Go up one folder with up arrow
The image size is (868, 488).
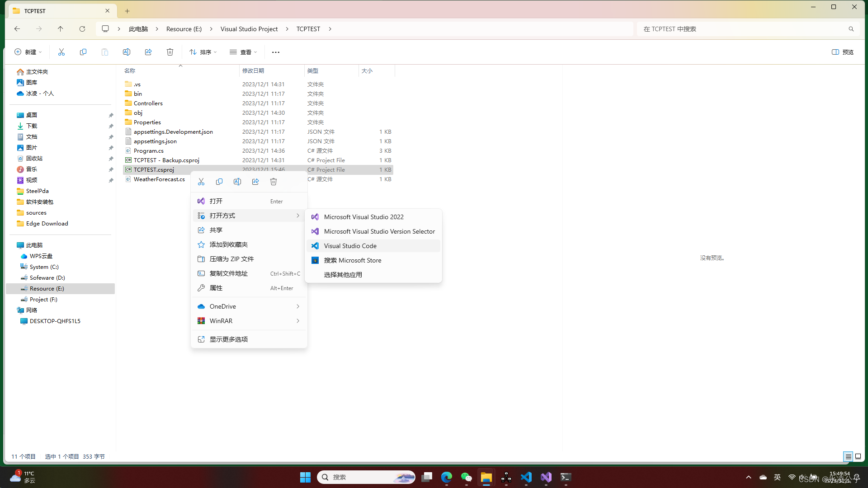point(60,29)
